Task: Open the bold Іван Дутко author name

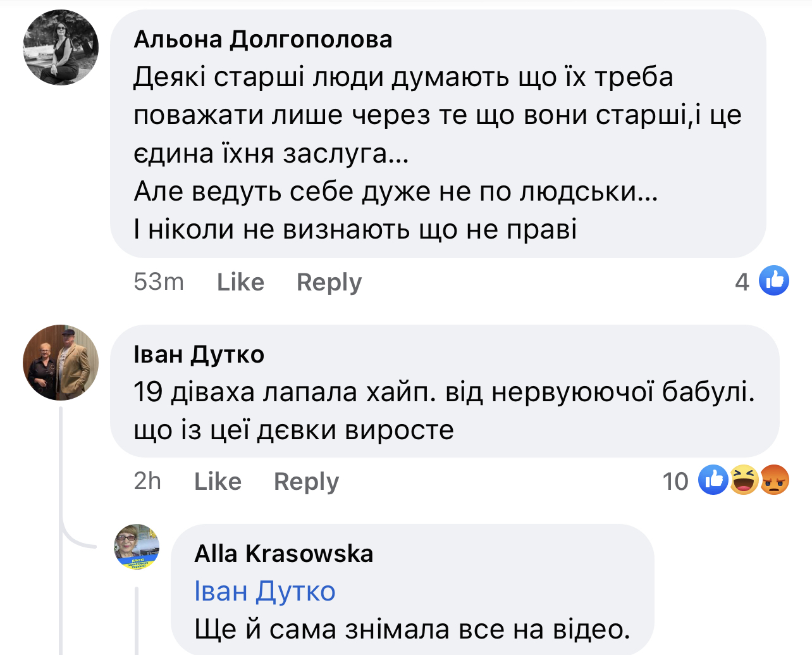Action: pos(199,354)
